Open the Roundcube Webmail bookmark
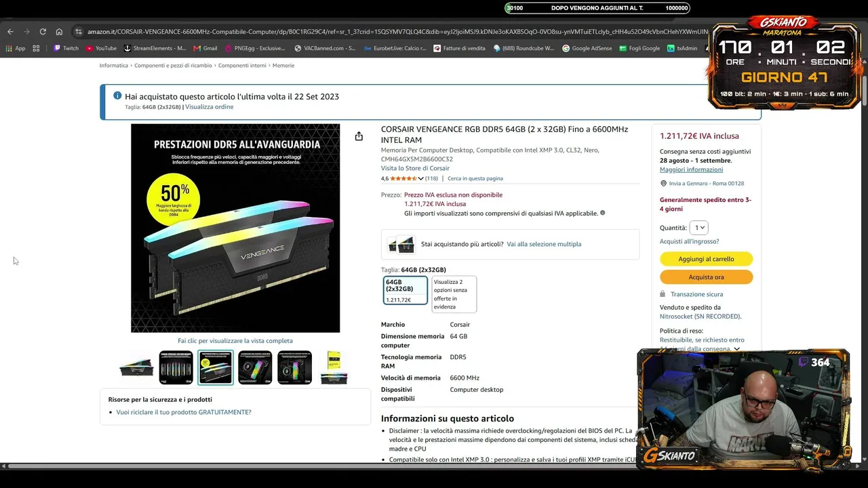The height and width of the screenshot is (488, 868). (x=524, y=48)
